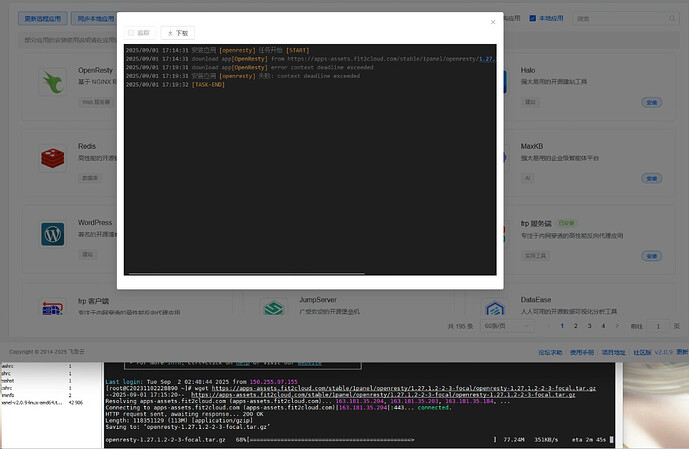
Task: Select the category tag under Halo
Action: (x=530, y=102)
